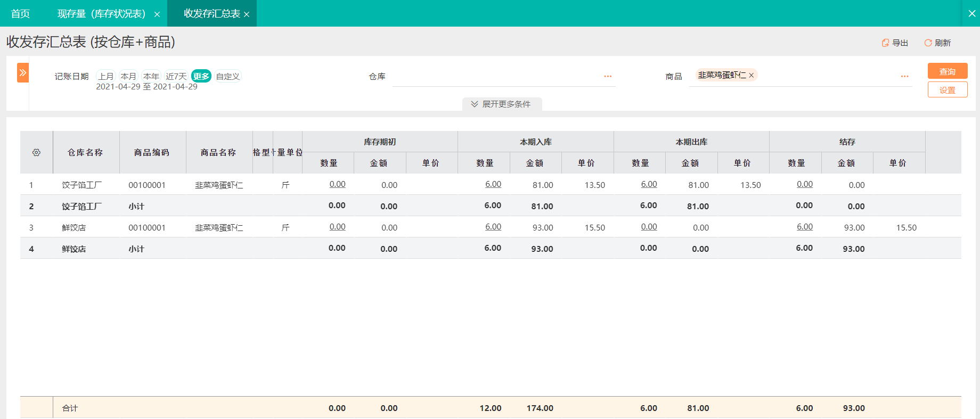The width and height of the screenshot is (980, 419).
Task: Click the orange 查询 button
Action: tap(948, 71)
